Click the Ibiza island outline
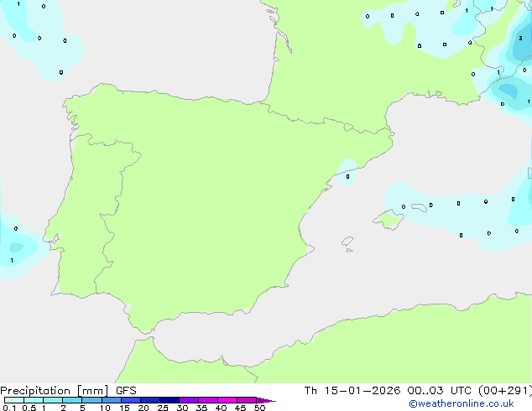The height and width of the screenshot is (411, 532). click(x=347, y=242)
